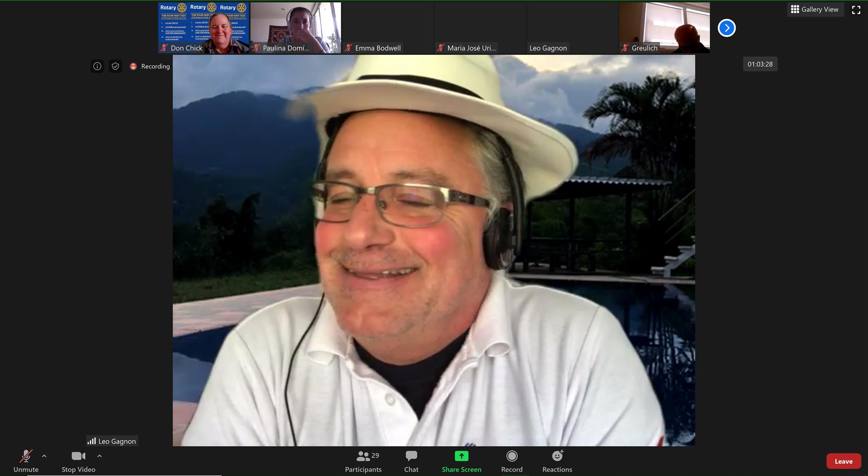
Task: Select Don Chick's video thumbnail
Action: 203,27
